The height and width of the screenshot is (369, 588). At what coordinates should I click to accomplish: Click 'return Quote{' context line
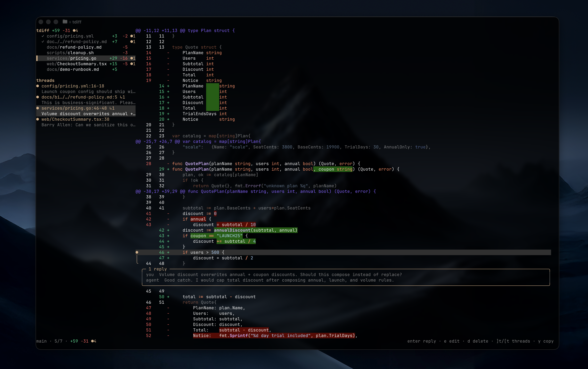point(199,302)
